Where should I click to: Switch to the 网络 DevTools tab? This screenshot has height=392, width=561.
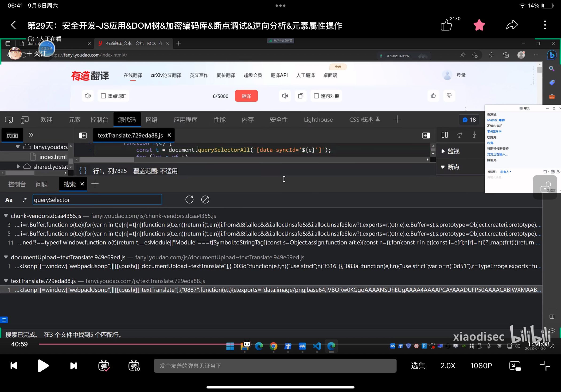coord(152,120)
